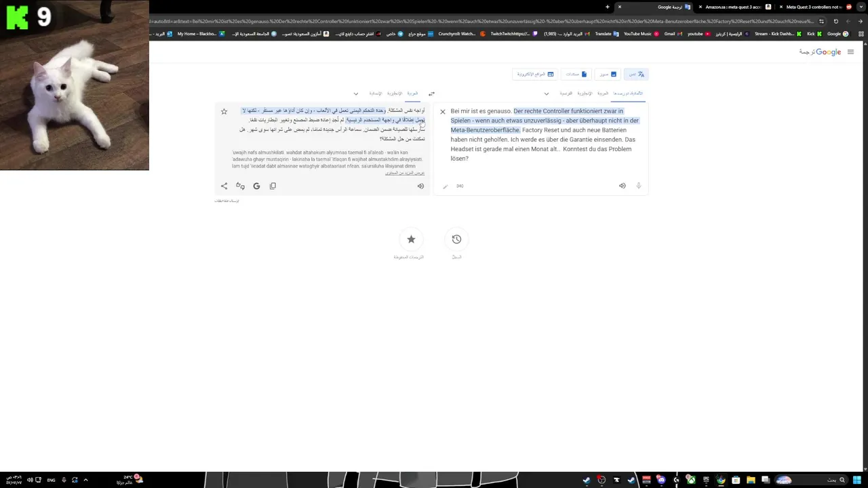Choose German detected source language tab
This screenshot has width=868, height=488.
628,94
